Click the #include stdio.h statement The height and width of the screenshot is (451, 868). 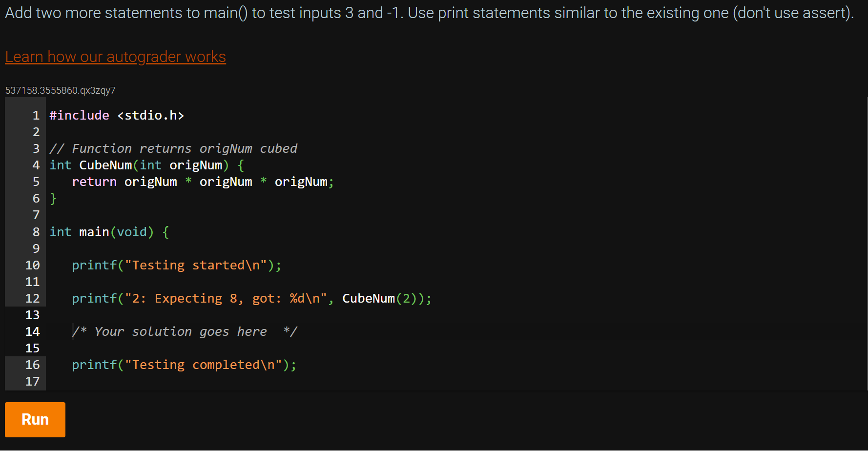(117, 115)
